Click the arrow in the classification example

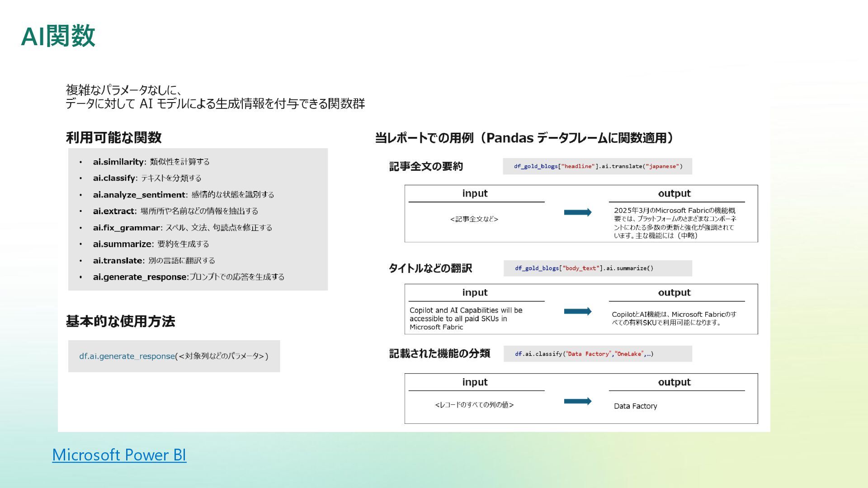577,401
